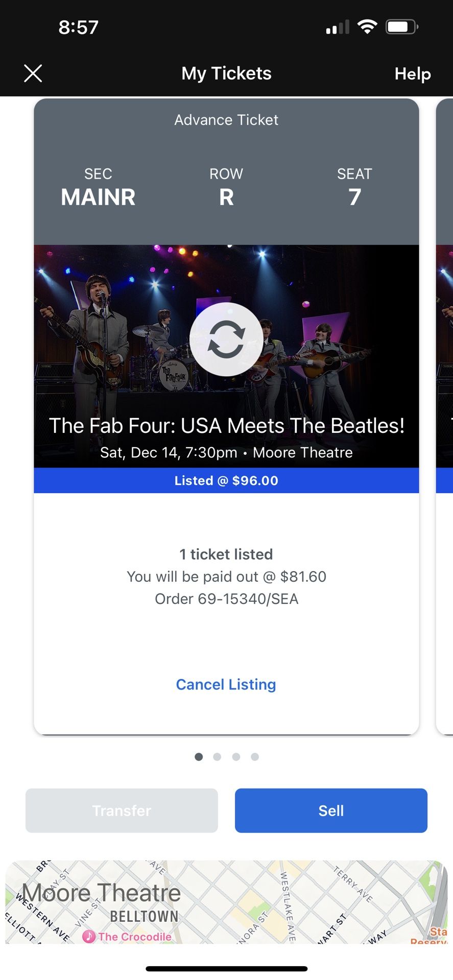The image size is (453, 980).
Task: Tap the Advance Ticket header
Action: [x=226, y=120]
